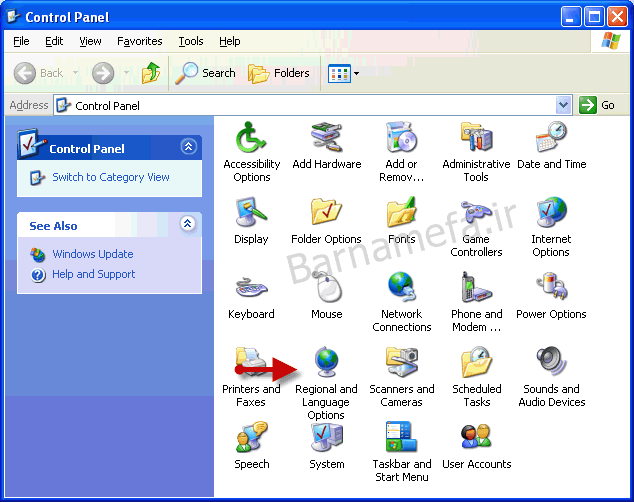Click the Go button beside address bar
This screenshot has height=502, width=634.
point(598,105)
